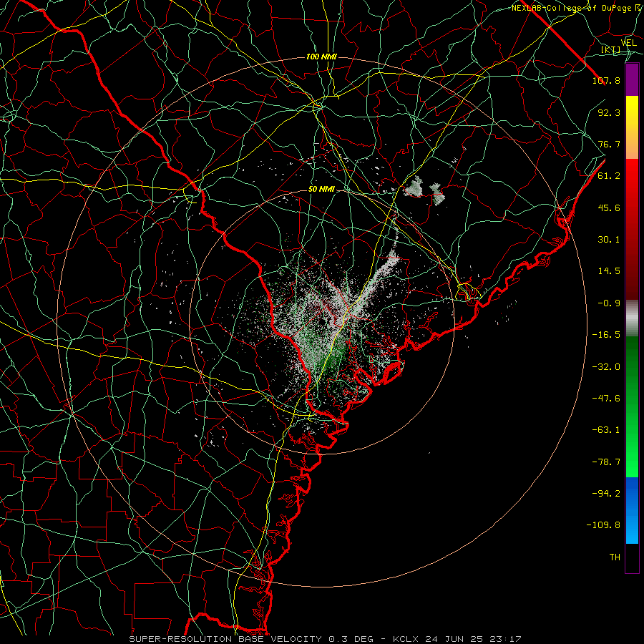Viewport: 644px width, 644px height.
Task: Select the 92.3 velocity scale value
Action: 609,112
